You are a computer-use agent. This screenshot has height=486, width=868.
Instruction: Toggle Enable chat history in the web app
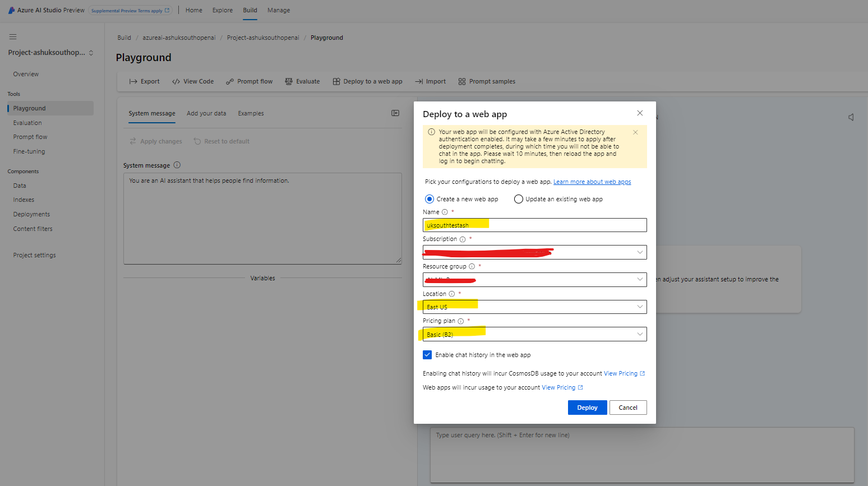click(x=427, y=355)
